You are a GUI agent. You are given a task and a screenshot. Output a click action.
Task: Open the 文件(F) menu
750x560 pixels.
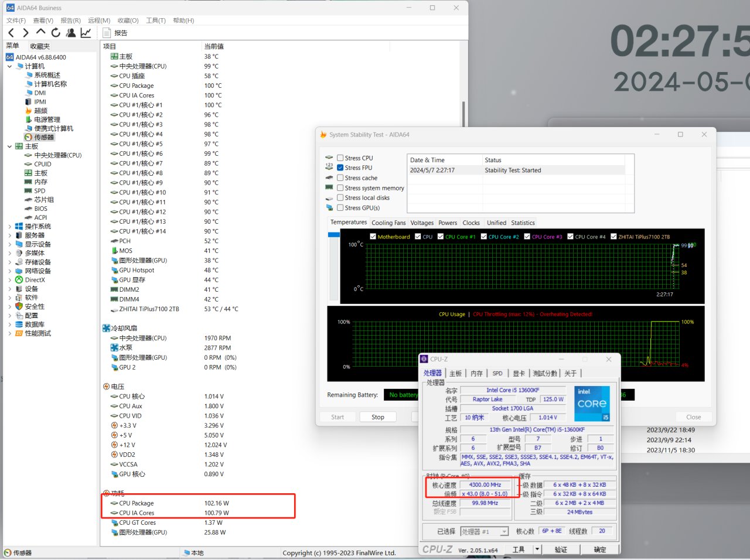click(x=16, y=21)
